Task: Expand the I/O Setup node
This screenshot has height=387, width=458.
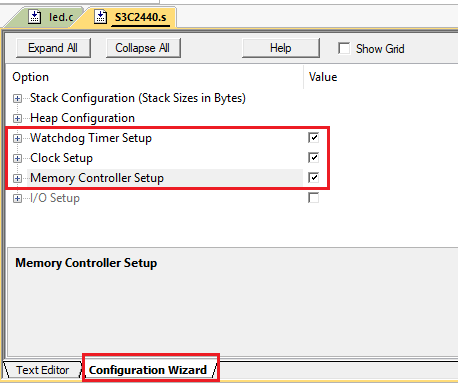Action: click(x=17, y=198)
